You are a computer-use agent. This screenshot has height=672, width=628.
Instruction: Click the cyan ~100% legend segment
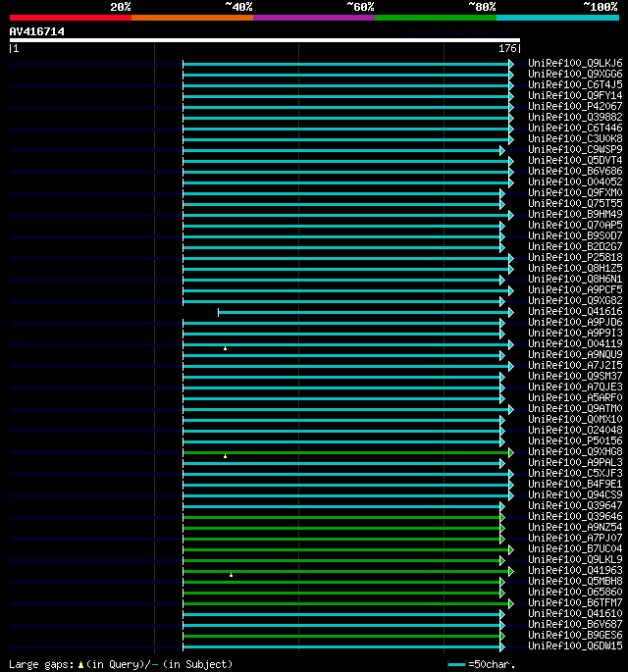tap(557, 18)
